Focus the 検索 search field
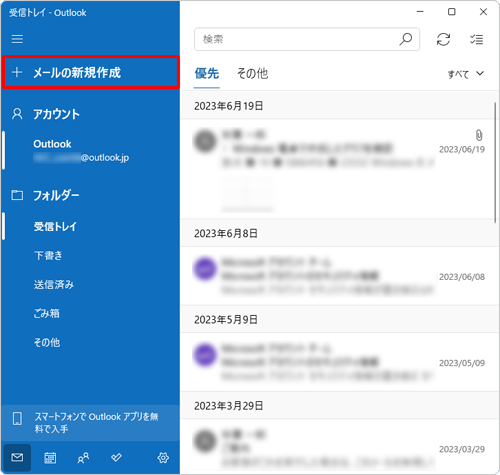500x475 pixels. (307, 39)
